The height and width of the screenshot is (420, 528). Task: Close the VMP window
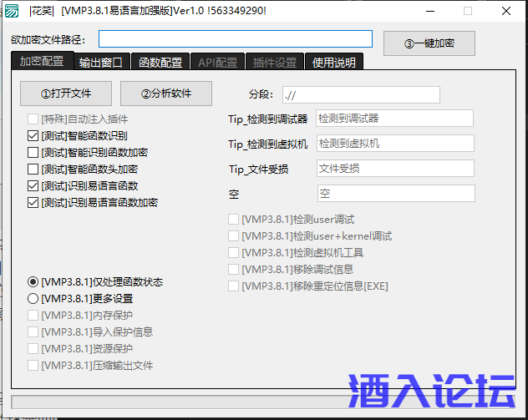pos(506,11)
